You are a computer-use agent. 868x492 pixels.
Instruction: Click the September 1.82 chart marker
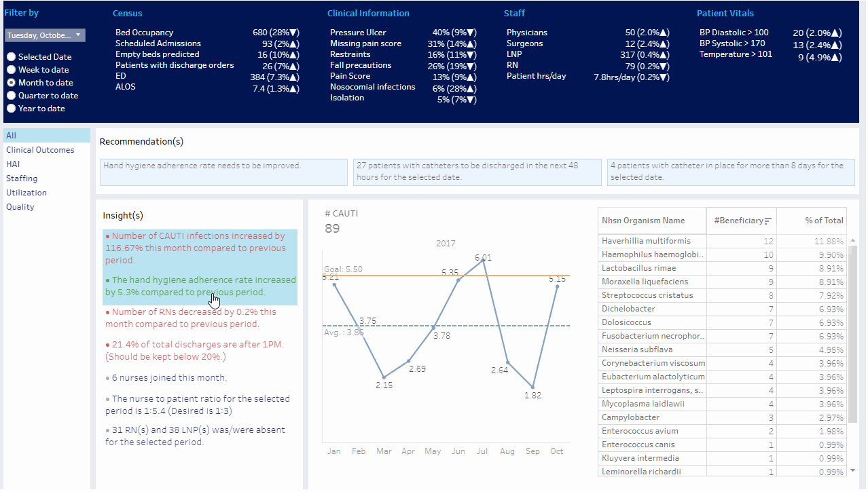tap(533, 387)
